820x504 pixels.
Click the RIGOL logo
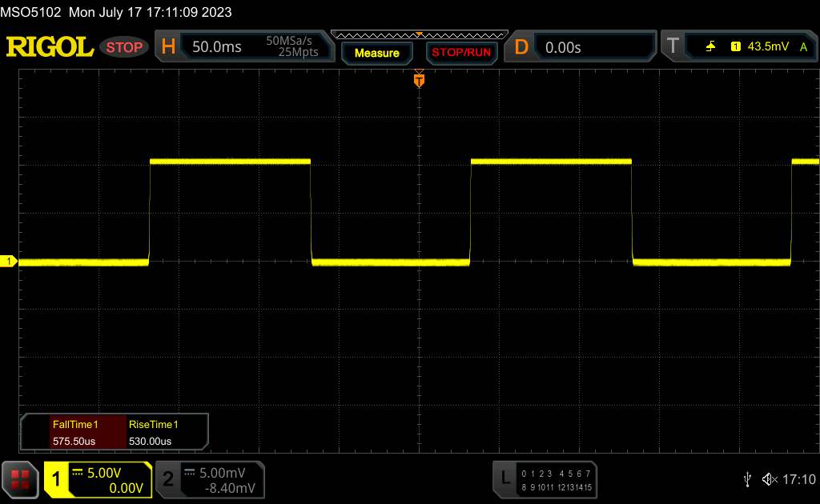[50, 47]
